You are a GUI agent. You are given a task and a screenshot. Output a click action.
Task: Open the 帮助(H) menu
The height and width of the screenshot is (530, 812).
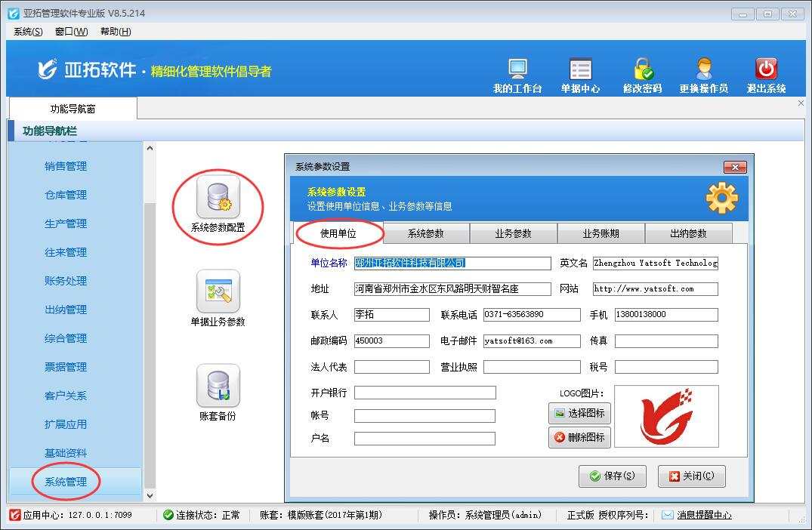[x=116, y=31]
